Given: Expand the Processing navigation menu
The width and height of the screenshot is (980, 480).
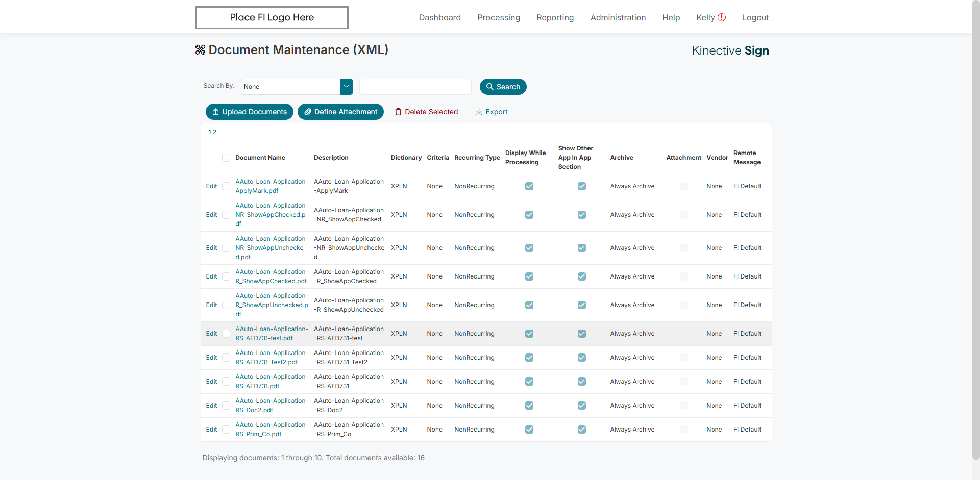Looking at the screenshot, I should coord(498,17).
